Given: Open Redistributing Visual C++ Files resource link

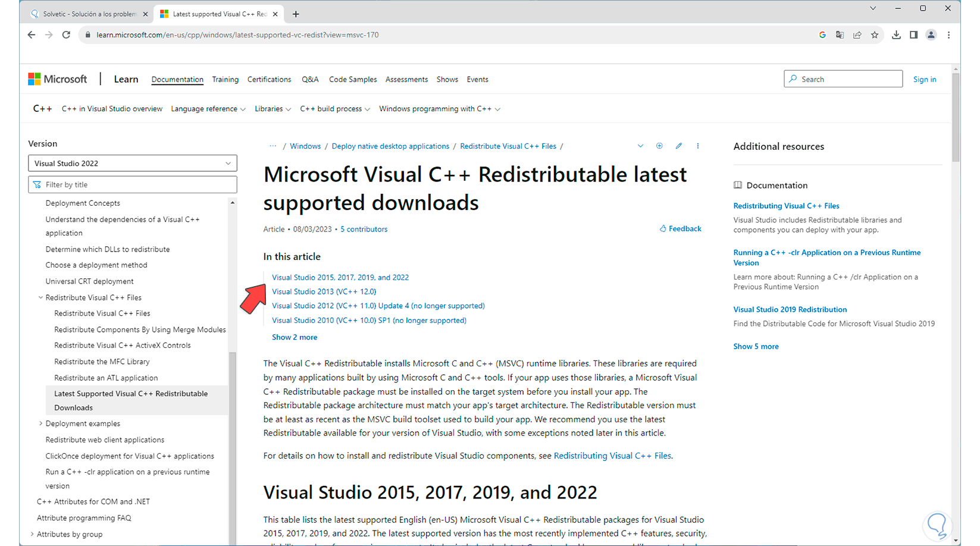Looking at the screenshot, I should point(786,206).
